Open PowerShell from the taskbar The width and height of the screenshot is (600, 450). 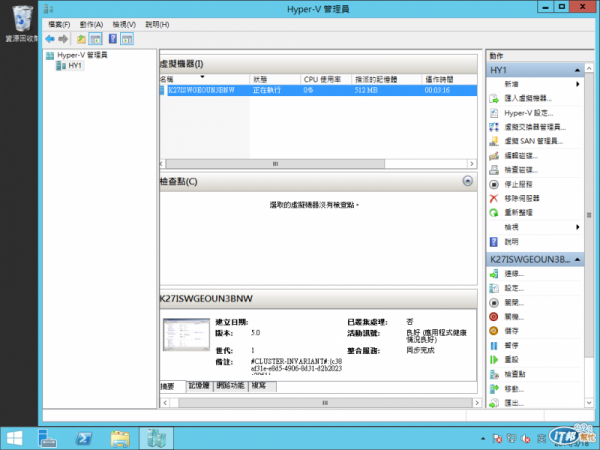click(84, 438)
